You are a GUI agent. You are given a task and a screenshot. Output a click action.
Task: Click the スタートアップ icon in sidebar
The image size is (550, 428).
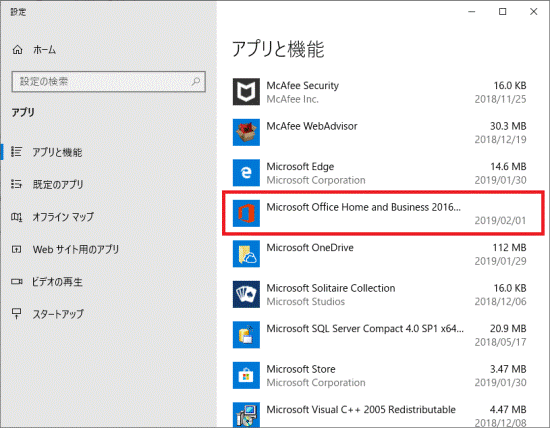click(x=16, y=313)
